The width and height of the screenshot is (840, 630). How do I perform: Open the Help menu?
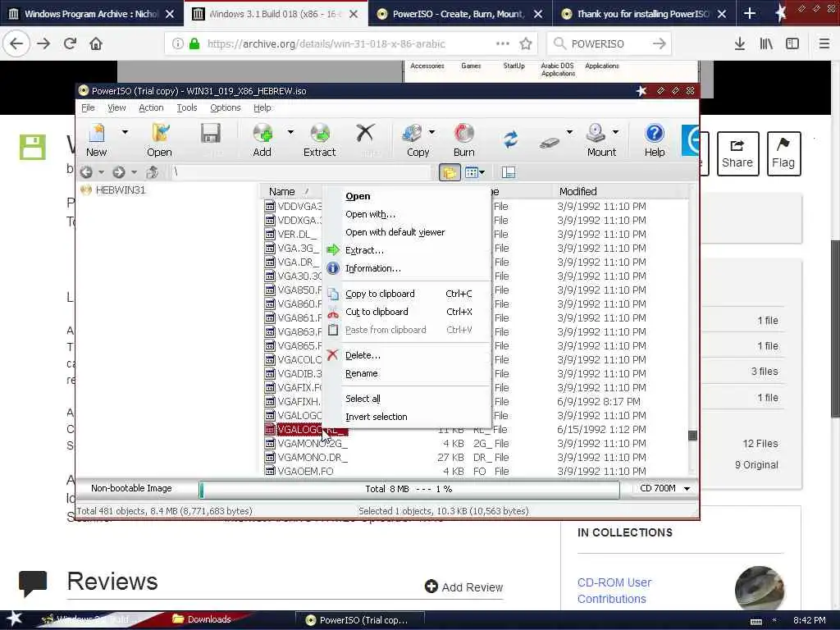[x=262, y=107]
